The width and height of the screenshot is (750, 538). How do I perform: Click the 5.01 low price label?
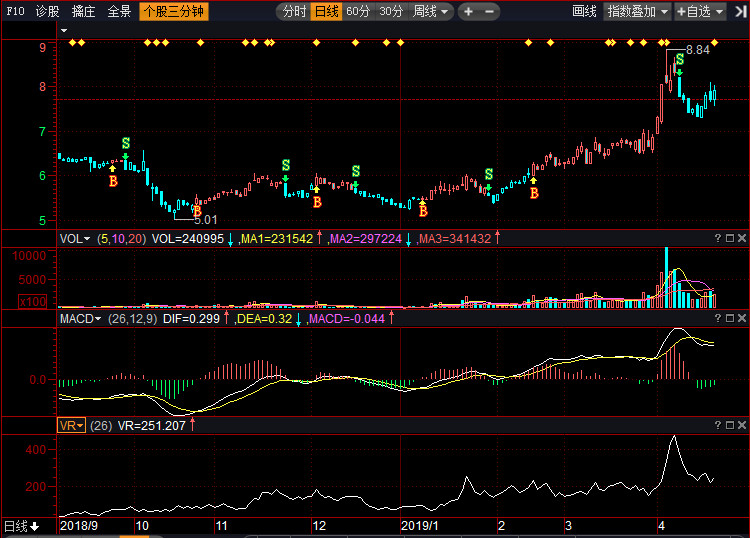pyautogui.click(x=206, y=220)
